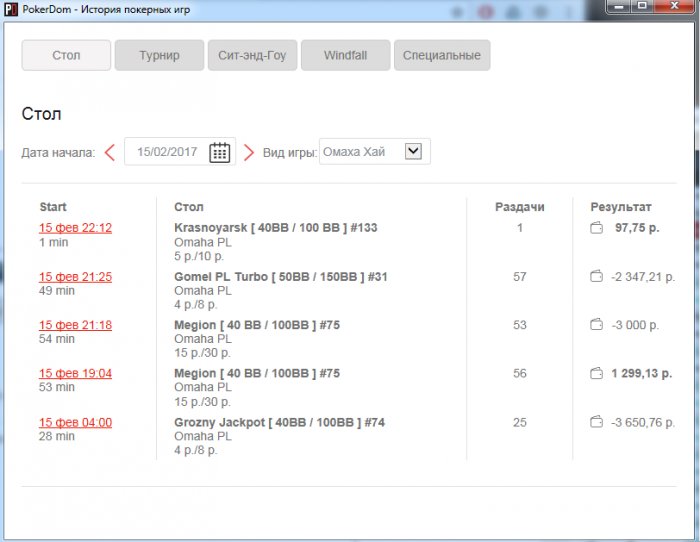
Task: Maximize the PokerDom history window
Action: coord(642,6)
